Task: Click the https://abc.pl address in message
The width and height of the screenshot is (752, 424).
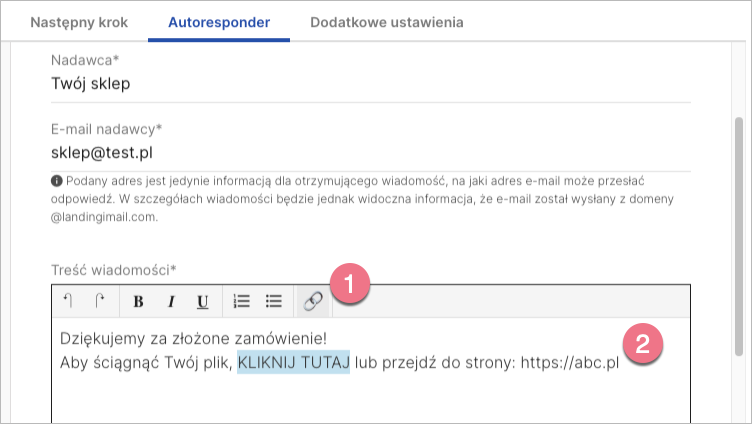Action: pyautogui.click(x=569, y=362)
